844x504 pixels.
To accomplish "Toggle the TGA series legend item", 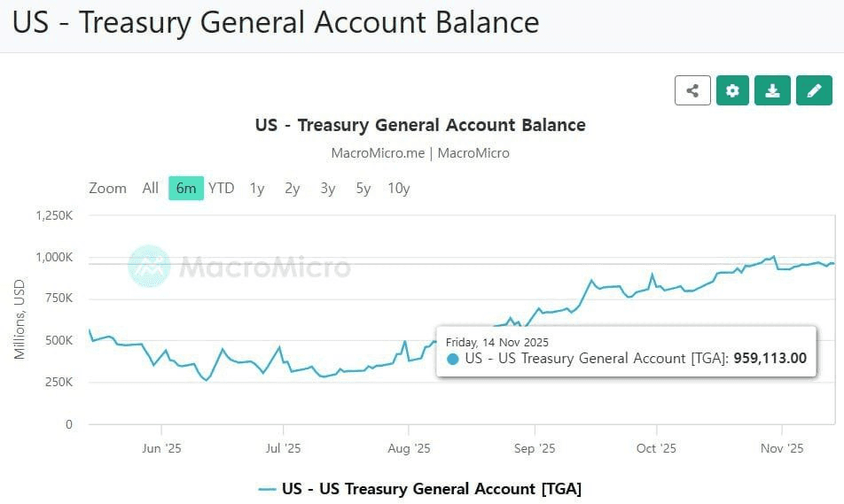I will point(420,488).
